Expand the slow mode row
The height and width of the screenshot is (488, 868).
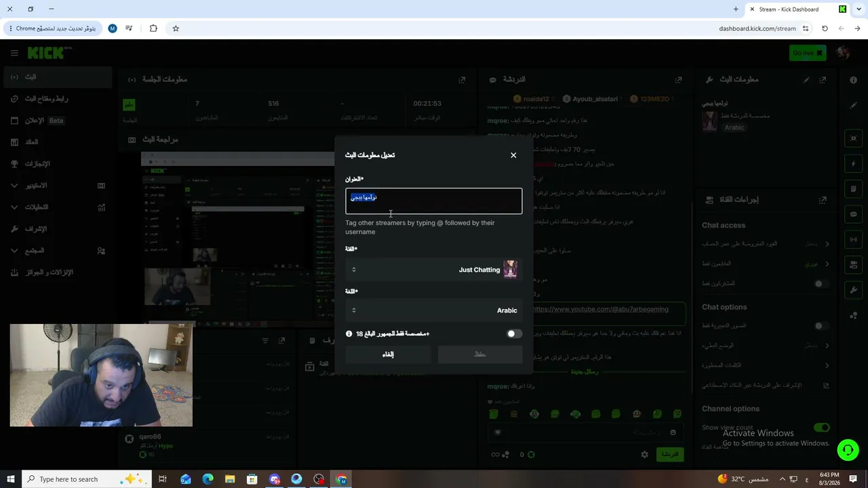(765, 346)
